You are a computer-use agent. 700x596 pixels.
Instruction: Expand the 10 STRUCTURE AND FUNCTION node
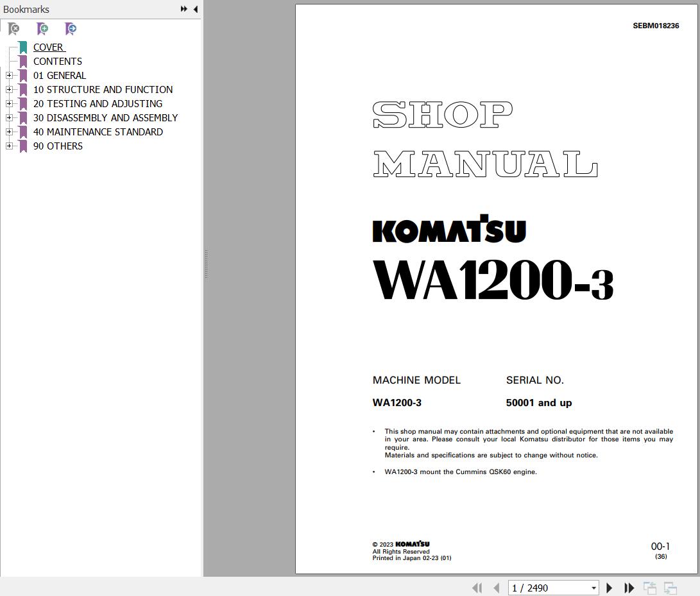coord(9,90)
